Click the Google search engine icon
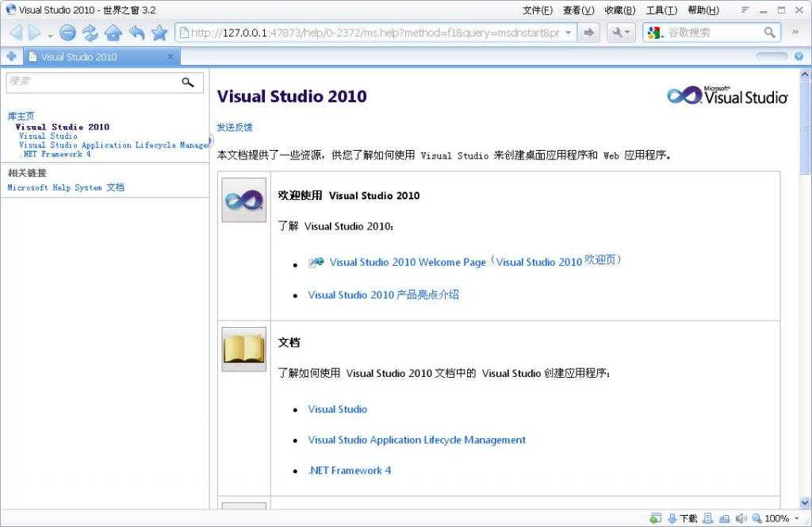This screenshot has height=527, width=812. point(654,33)
